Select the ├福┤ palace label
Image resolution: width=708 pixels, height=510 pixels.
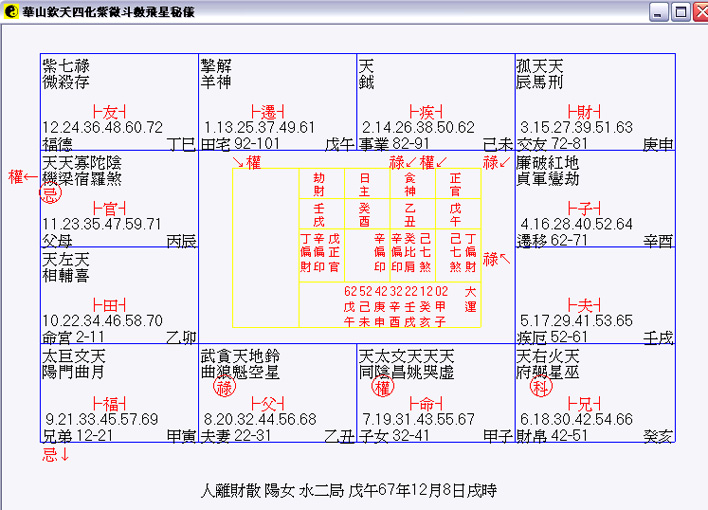(x=109, y=403)
